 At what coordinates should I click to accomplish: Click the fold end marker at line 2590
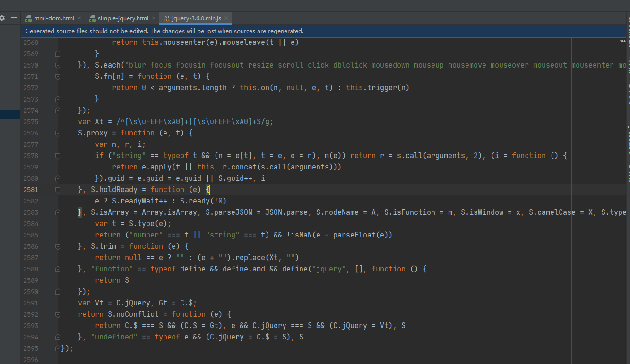(58, 292)
